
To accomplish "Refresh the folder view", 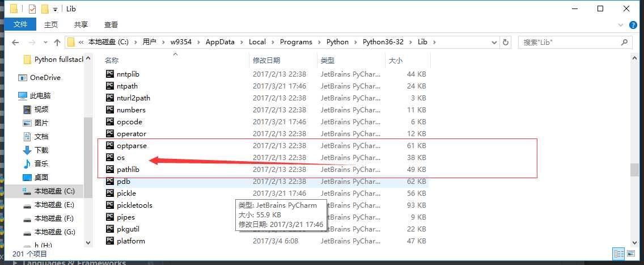I will [506, 42].
